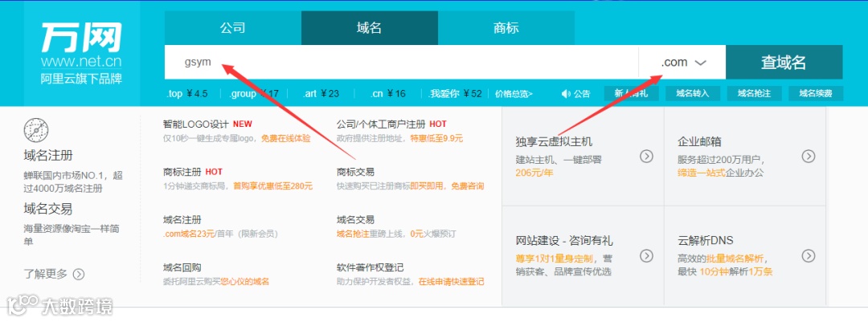The height and width of the screenshot is (322, 868).
Task: Click www.net.cn text under logo
Action: click(81, 61)
